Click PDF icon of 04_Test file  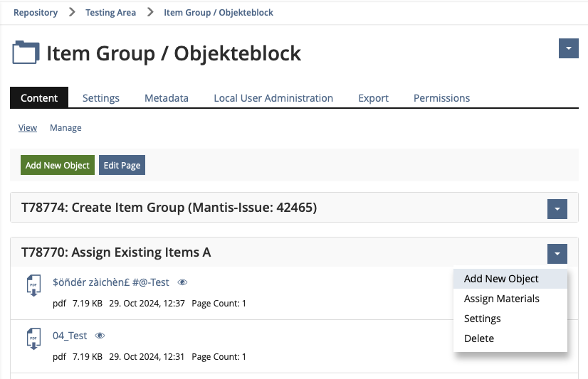point(33,339)
